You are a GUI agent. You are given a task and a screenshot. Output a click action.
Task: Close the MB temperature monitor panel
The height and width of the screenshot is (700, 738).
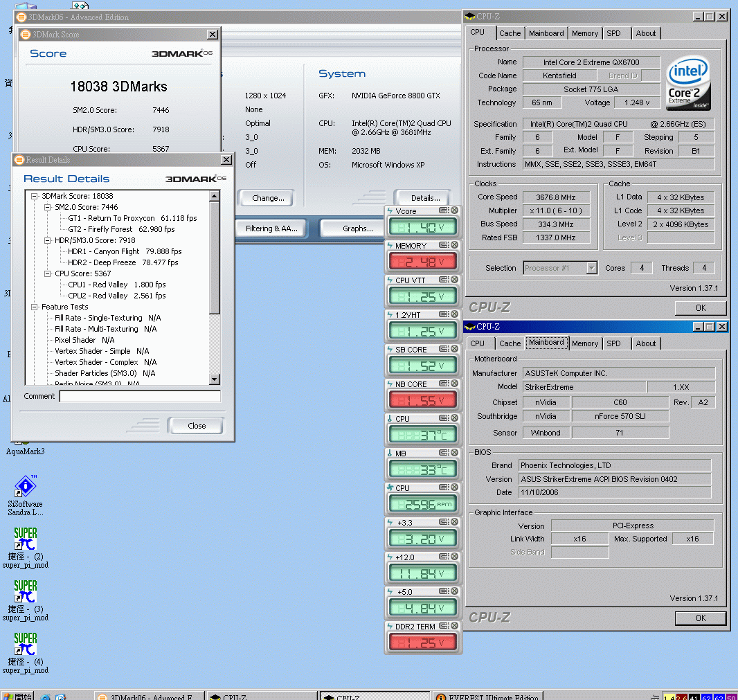click(455, 452)
